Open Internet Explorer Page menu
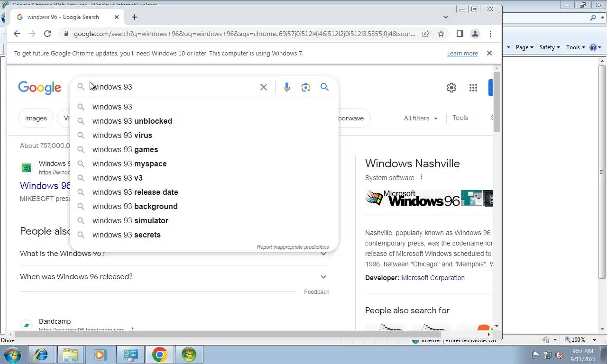Screen dimensions: 607x364 click(524, 47)
